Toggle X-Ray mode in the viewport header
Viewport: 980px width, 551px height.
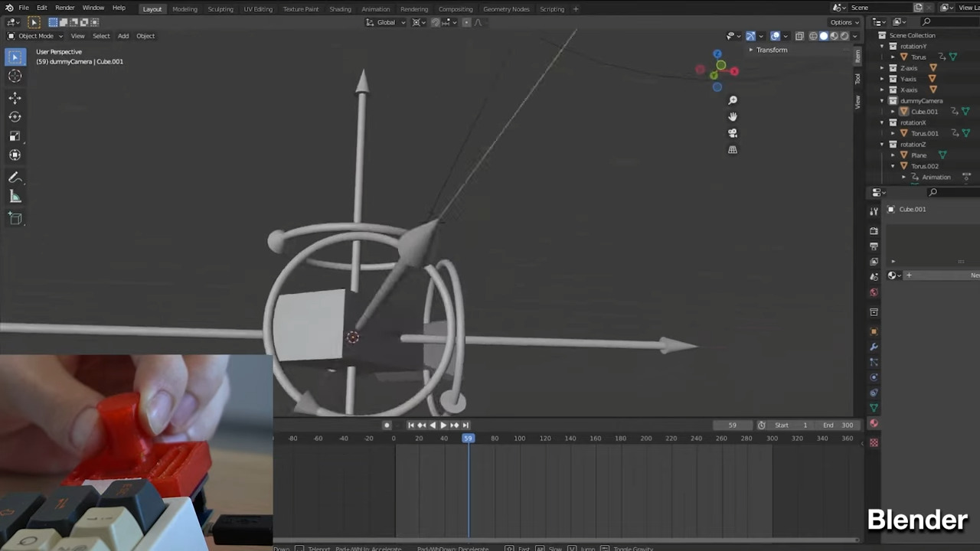tap(799, 36)
